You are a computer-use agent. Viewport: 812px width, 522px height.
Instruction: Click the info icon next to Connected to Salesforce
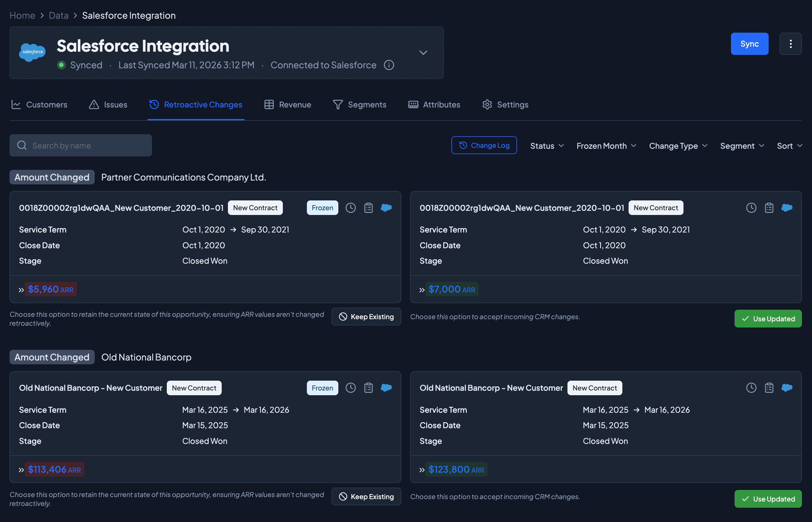pos(389,65)
